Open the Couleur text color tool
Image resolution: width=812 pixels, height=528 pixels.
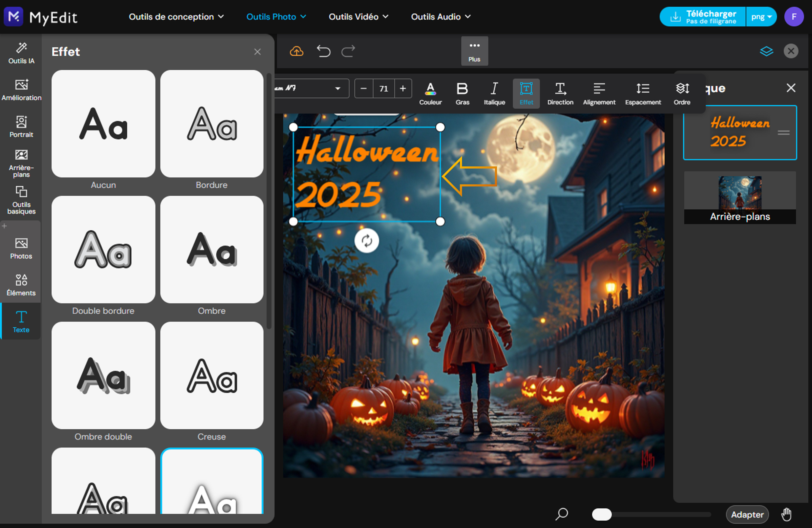click(x=430, y=93)
